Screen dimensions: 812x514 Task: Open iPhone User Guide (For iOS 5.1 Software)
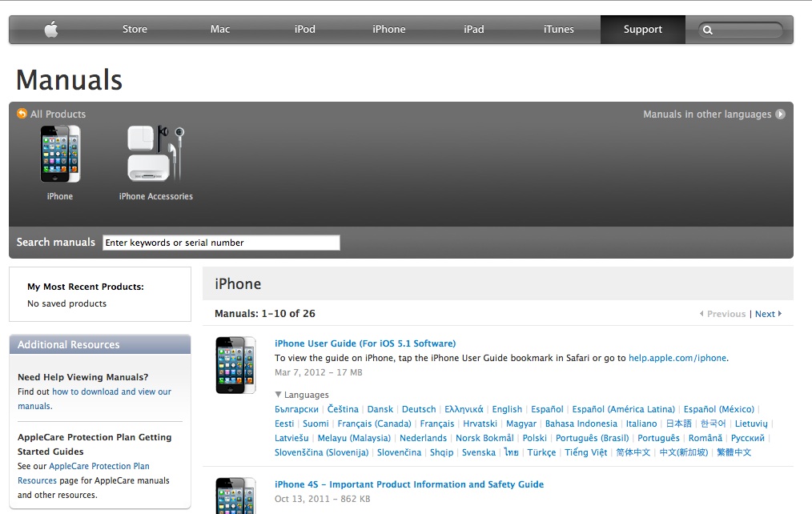click(365, 343)
